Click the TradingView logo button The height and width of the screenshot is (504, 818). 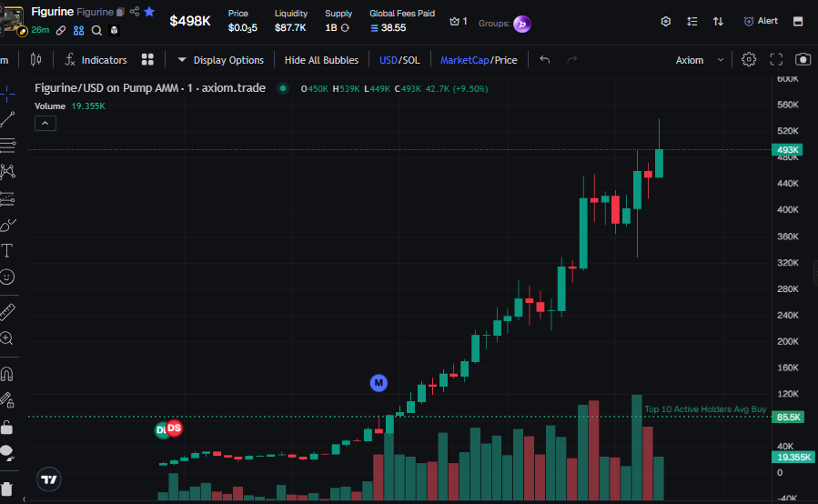[49, 479]
